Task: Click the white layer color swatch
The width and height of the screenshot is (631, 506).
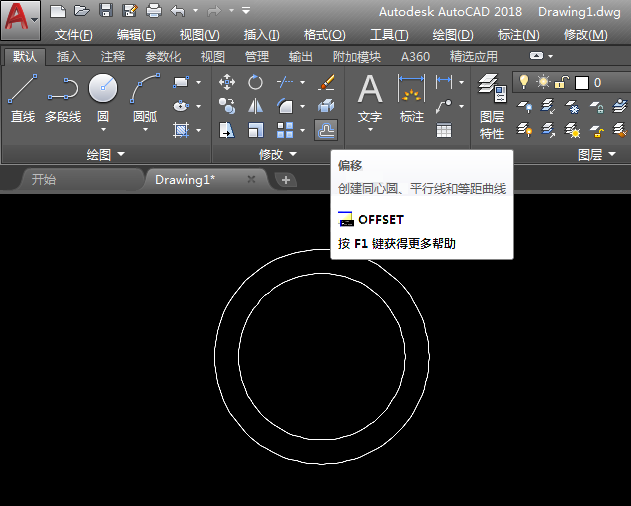Action: coord(581,82)
